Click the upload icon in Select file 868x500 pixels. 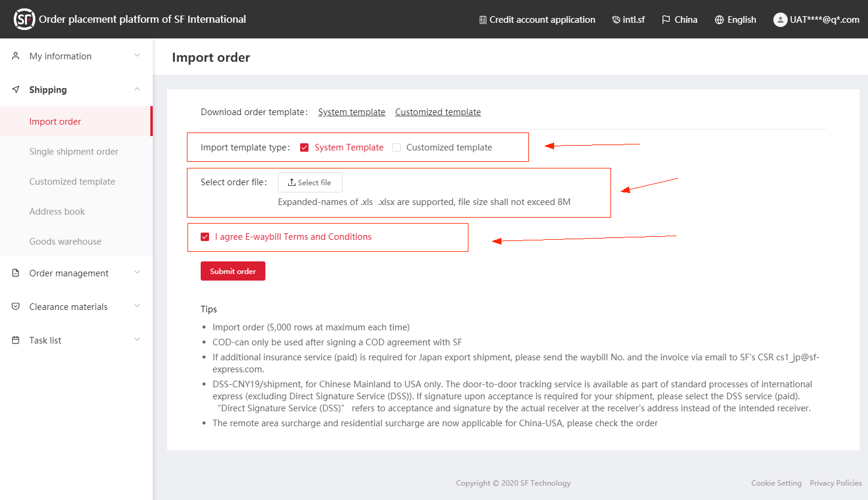coord(292,182)
